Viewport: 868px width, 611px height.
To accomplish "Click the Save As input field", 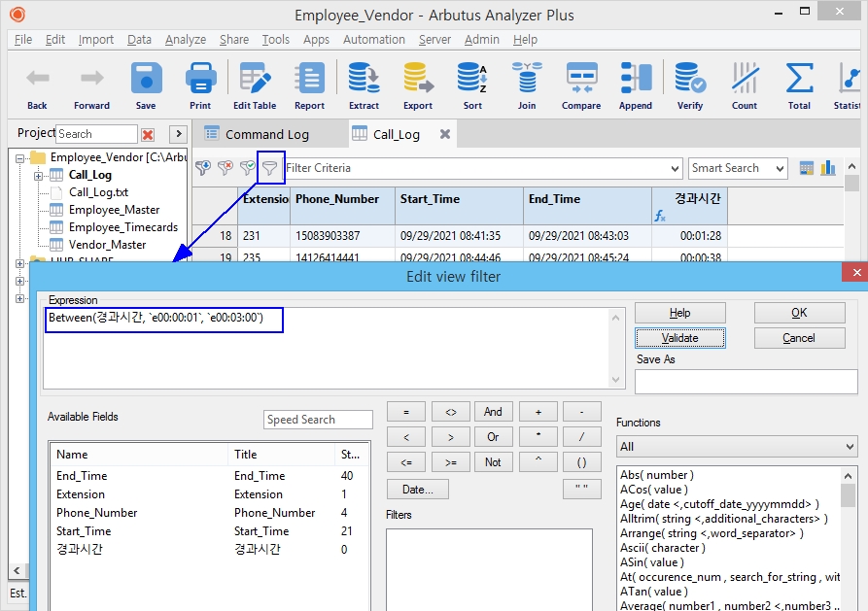I will coord(746,382).
